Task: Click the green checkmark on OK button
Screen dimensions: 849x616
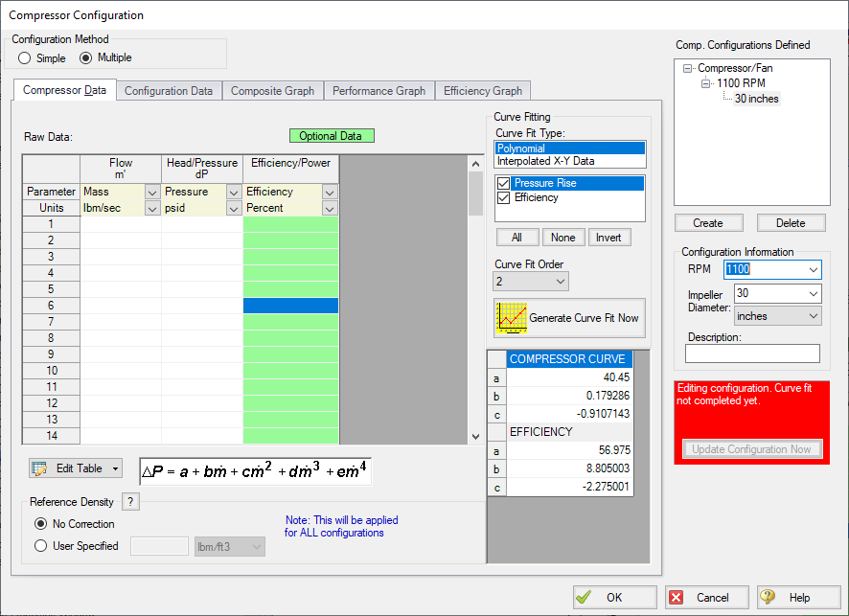Action: [584, 597]
